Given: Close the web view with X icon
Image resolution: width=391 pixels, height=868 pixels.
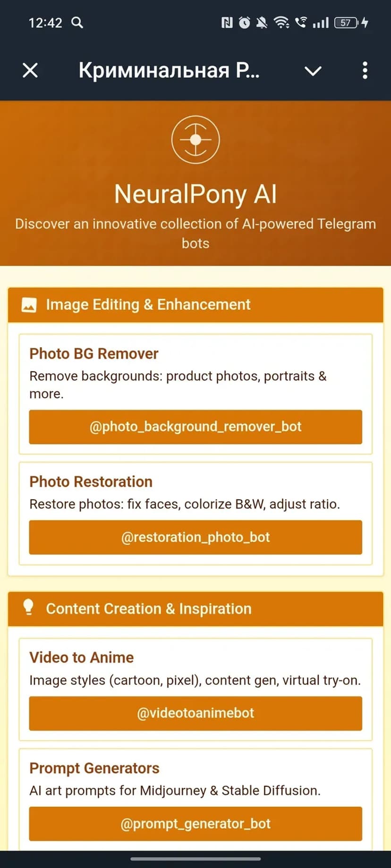Looking at the screenshot, I should (x=30, y=71).
